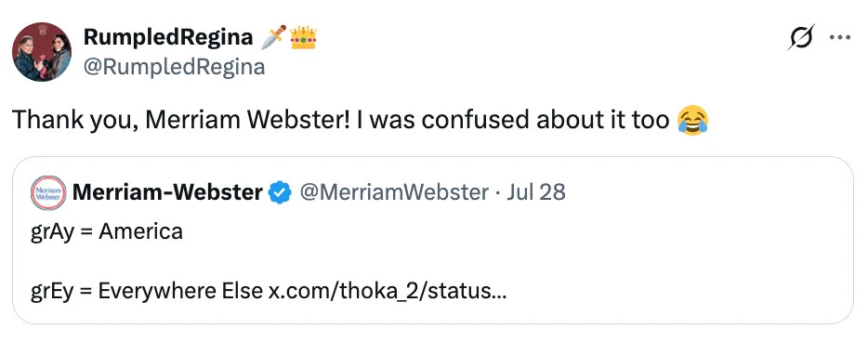This screenshot has height=342, width=868.
Task: Click the RumpledRegina display name
Action: click(x=169, y=37)
